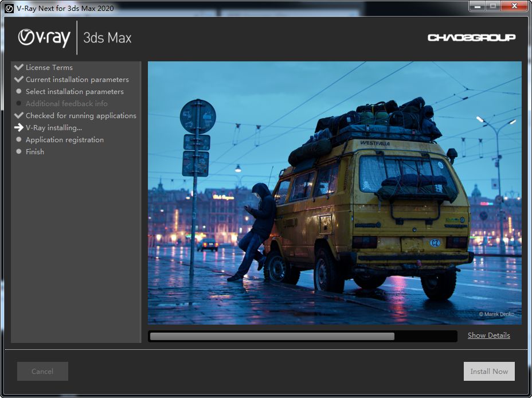The image size is (532, 398).
Task: Click the bullet beside Application registration
Action: tap(19, 139)
